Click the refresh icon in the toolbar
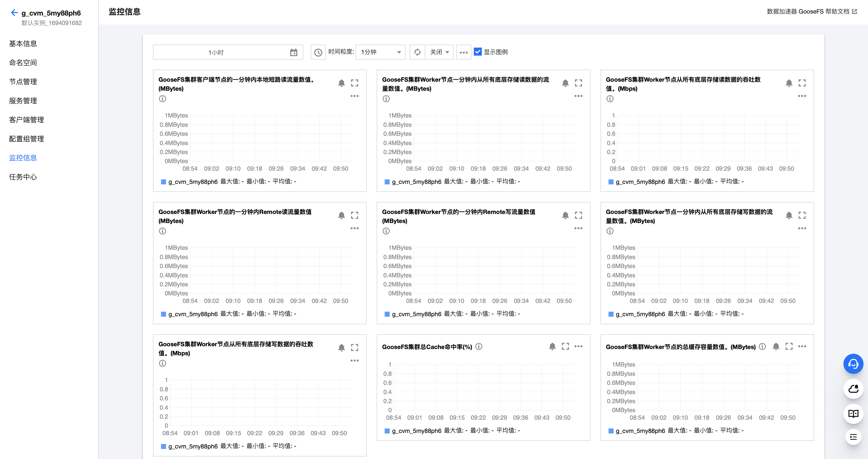Viewport: 868px width, 459px height. point(417,52)
